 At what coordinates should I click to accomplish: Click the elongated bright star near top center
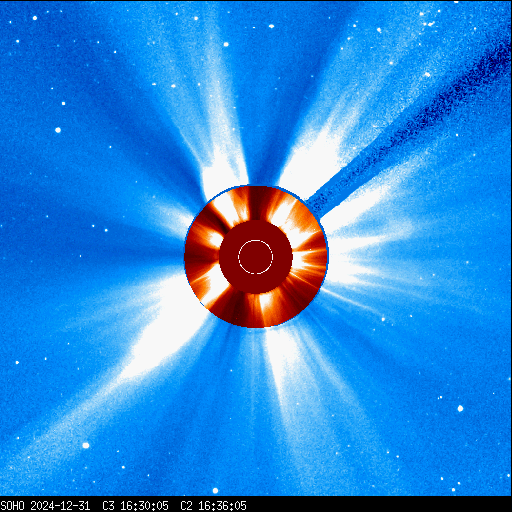click(x=271, y=26)
